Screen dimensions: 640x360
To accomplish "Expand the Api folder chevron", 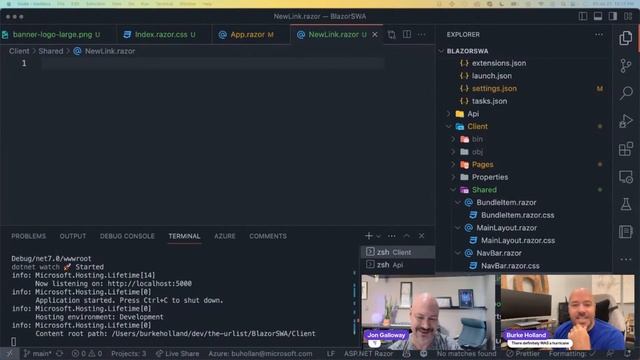I will (x=448, y=114).
